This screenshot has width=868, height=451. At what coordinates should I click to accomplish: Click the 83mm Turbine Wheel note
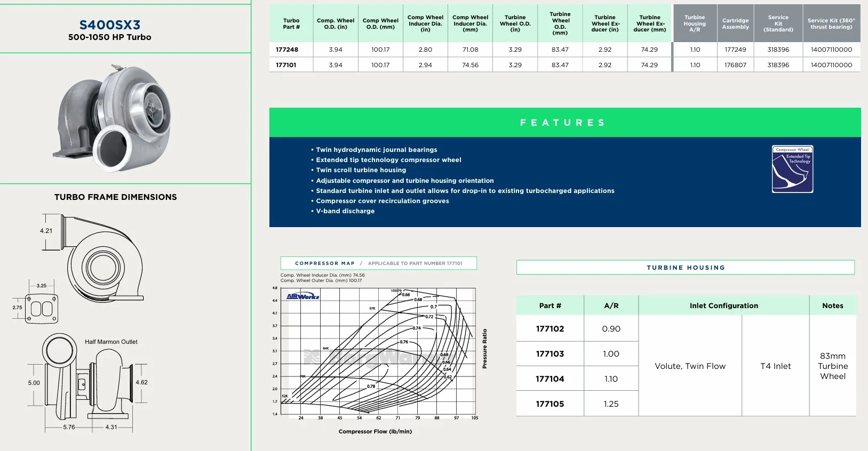coord(833,366)
